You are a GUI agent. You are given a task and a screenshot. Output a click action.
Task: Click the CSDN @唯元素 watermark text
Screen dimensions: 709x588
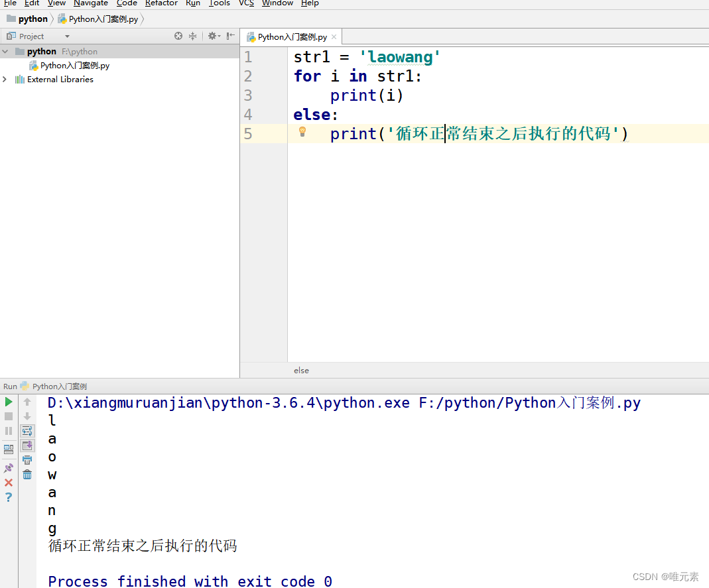click(x=667, y=576)
